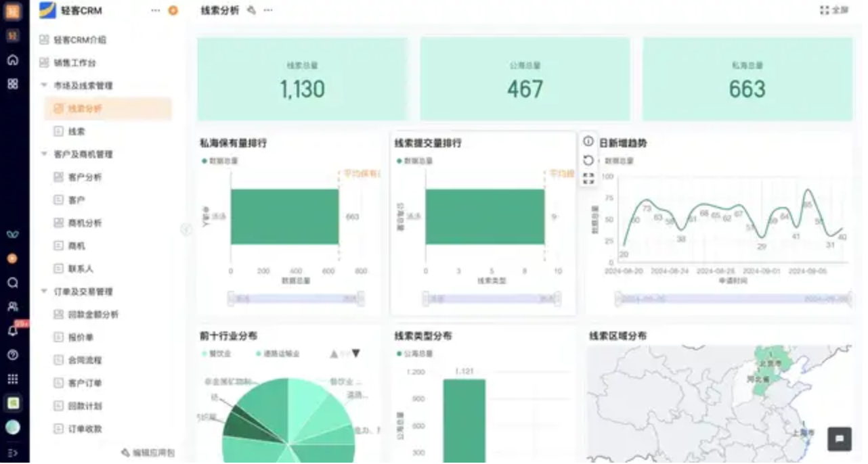Click the green square app icon in left rail
Viewport: 868px width, 464px height.
click(x=13, y=403)
